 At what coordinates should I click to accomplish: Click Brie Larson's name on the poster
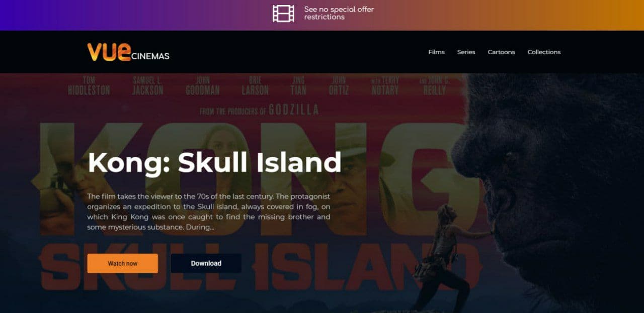click(x=255, y=86)
